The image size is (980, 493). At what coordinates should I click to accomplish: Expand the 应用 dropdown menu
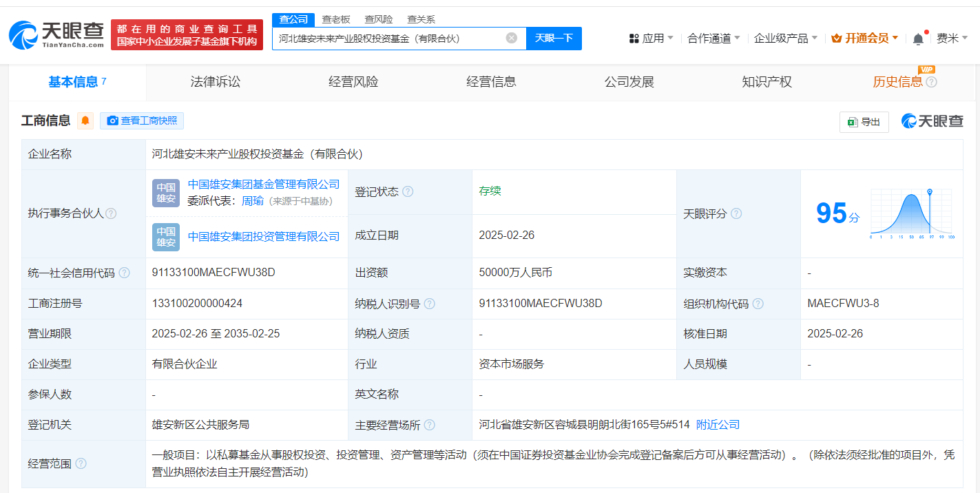click(x=651, y=39)
